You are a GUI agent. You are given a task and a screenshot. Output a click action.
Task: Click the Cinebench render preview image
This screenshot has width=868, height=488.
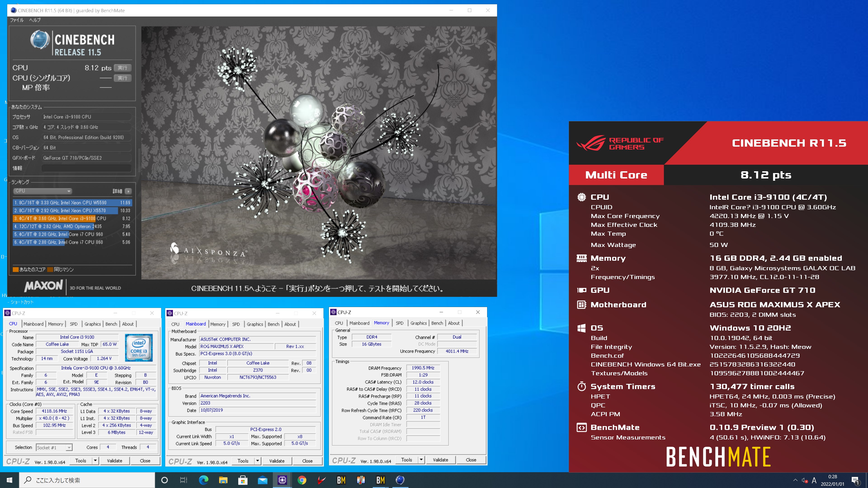(318, 153)
